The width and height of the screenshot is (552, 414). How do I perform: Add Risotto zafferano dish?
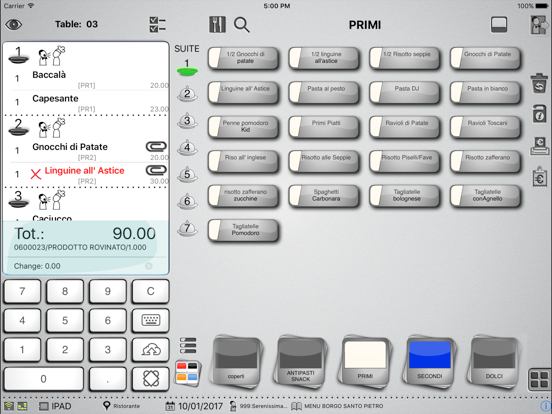485,162
